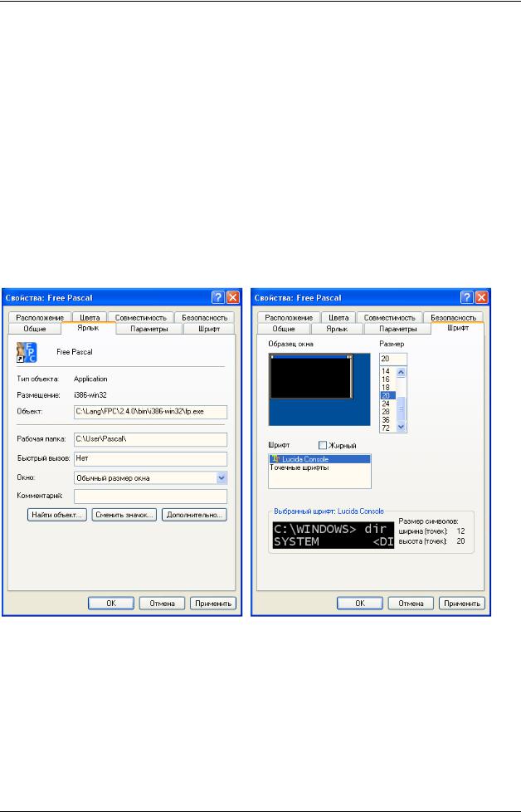This screenshot has width=521, height=812.
Task: Open Совместимость tab in right dialog
Action: tap(389, 317)
